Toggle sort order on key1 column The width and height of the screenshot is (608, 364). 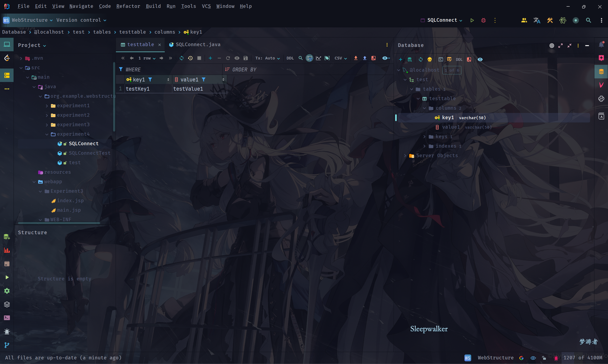pos(168,80)
